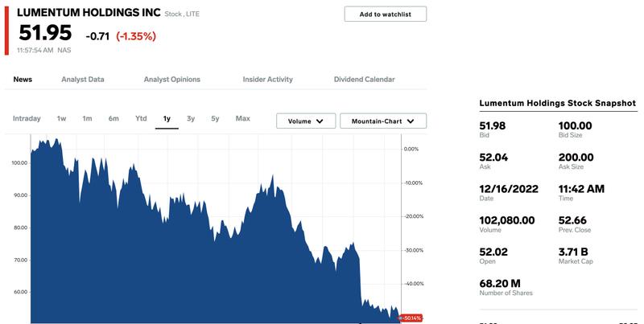Click the Number of Shares value 68.20 M

point(500,283)
